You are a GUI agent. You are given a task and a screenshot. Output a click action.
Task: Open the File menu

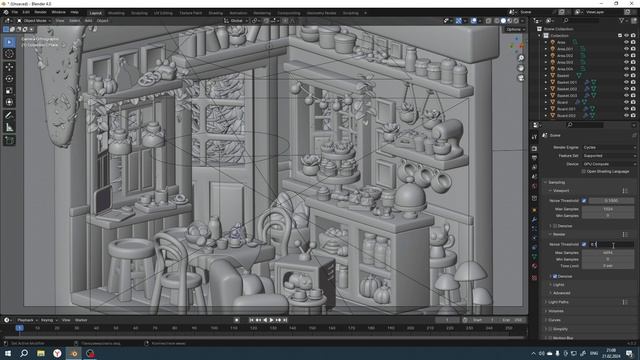[15, 12]
